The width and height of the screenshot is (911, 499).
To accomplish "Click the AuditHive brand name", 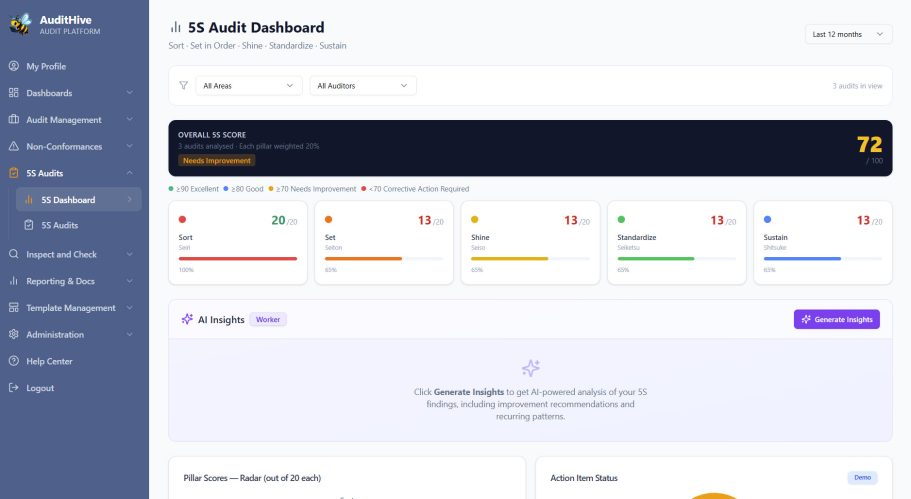I will point(66,20).
